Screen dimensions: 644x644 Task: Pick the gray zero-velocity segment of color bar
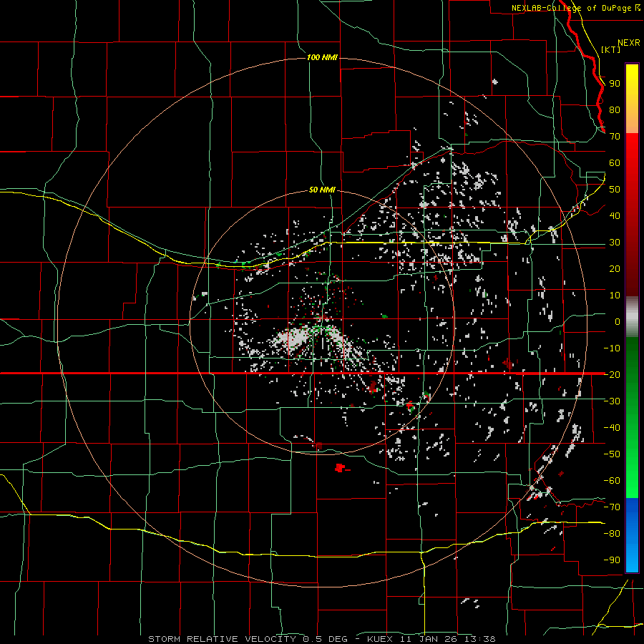click(632, 317)
